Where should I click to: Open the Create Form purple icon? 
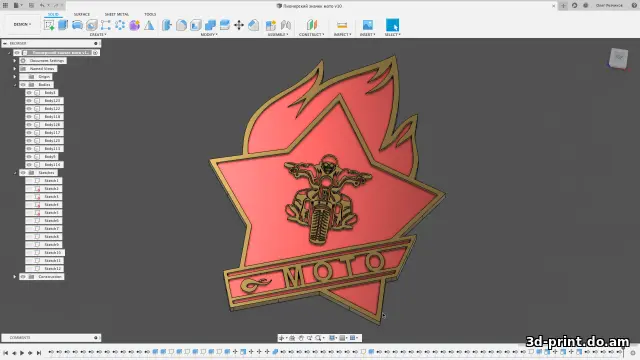(x=134, y=25)
